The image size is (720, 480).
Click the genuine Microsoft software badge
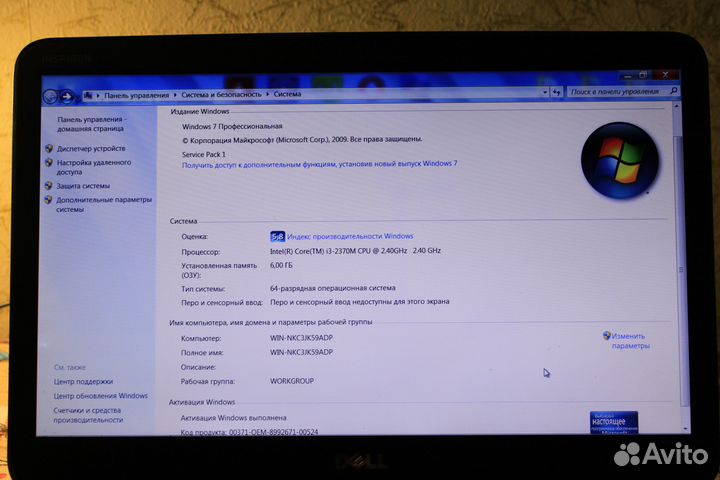(613, 422)
